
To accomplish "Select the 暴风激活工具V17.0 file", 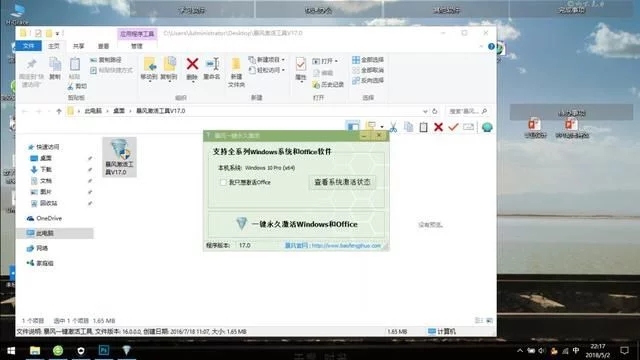I will click(x=119, y=157).
